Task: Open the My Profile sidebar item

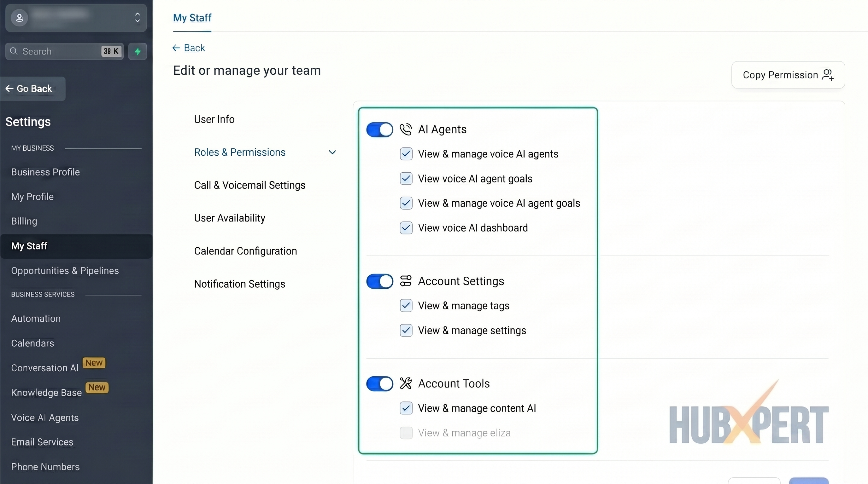Action: pyautogui.click(x=32, y=197)
